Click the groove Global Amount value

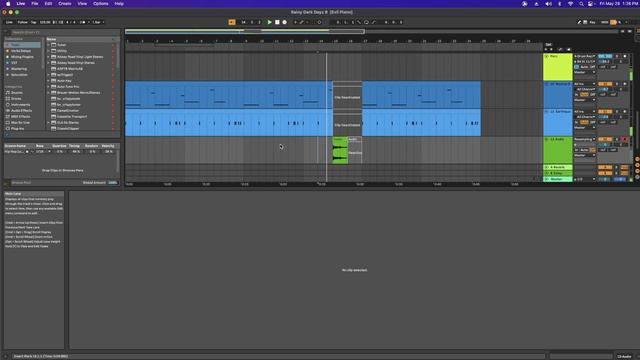[x=113, y=183]
